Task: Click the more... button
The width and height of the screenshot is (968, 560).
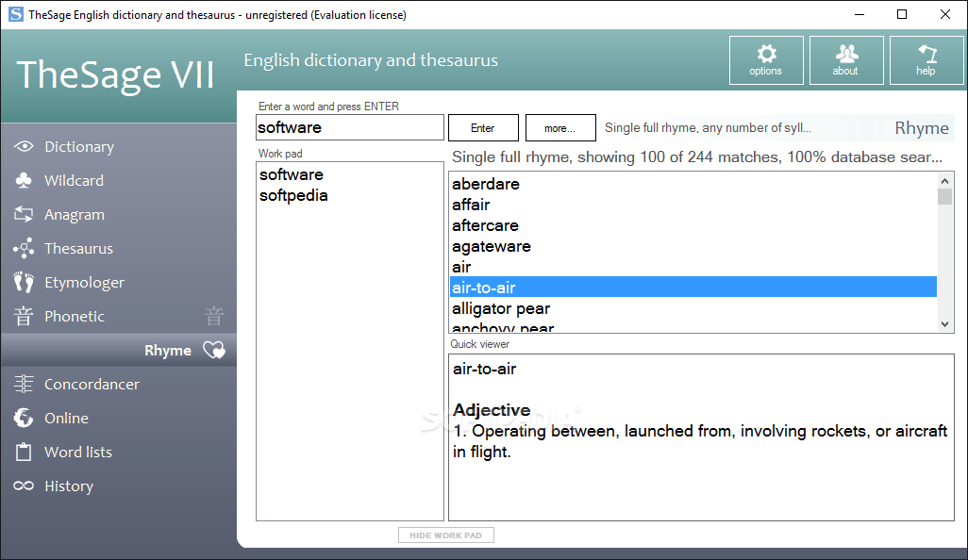Action: click(560, 127)
